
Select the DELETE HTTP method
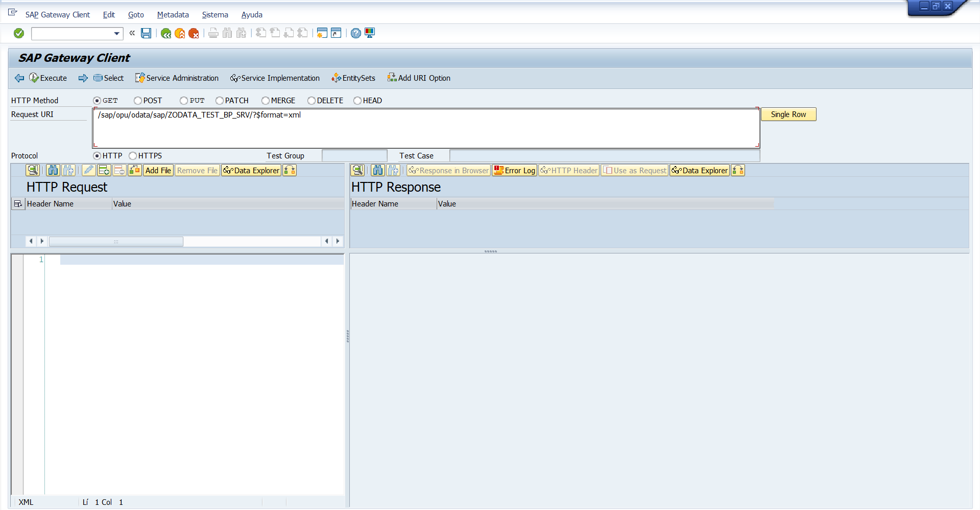click(312, 101)
